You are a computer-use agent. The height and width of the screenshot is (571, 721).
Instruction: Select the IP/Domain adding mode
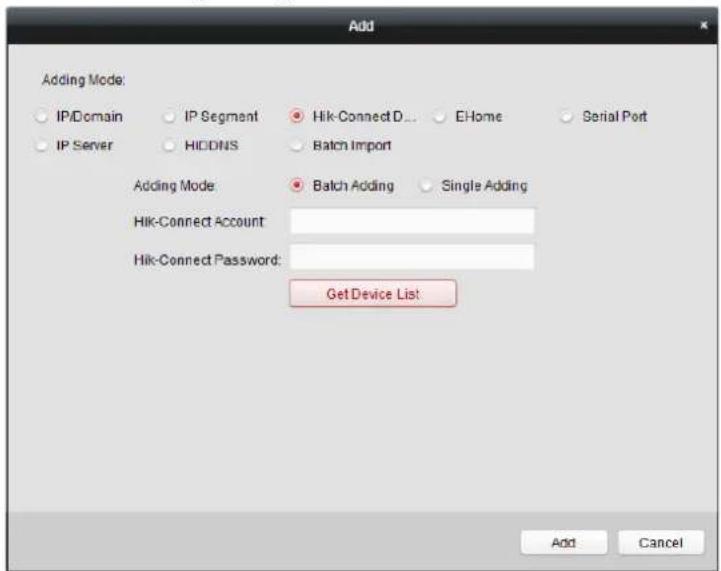click(x=41, y=116)
